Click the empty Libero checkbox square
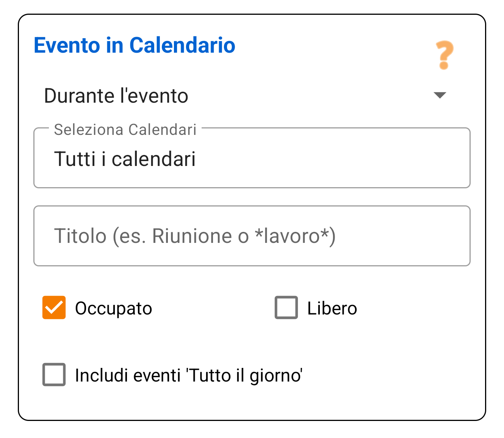The height and width of the screenshot is (438, 504). [286, 308]
